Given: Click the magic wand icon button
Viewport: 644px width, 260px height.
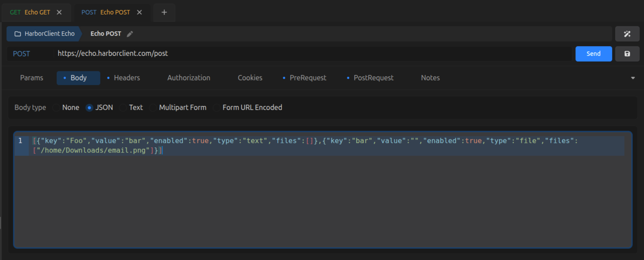Looking at the screenshot, I should (x=627, y=34).
